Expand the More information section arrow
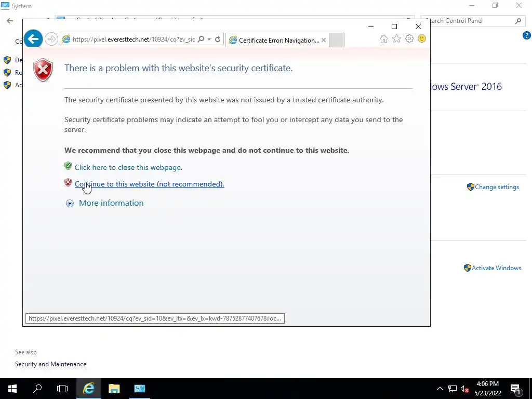 [70, 203]
